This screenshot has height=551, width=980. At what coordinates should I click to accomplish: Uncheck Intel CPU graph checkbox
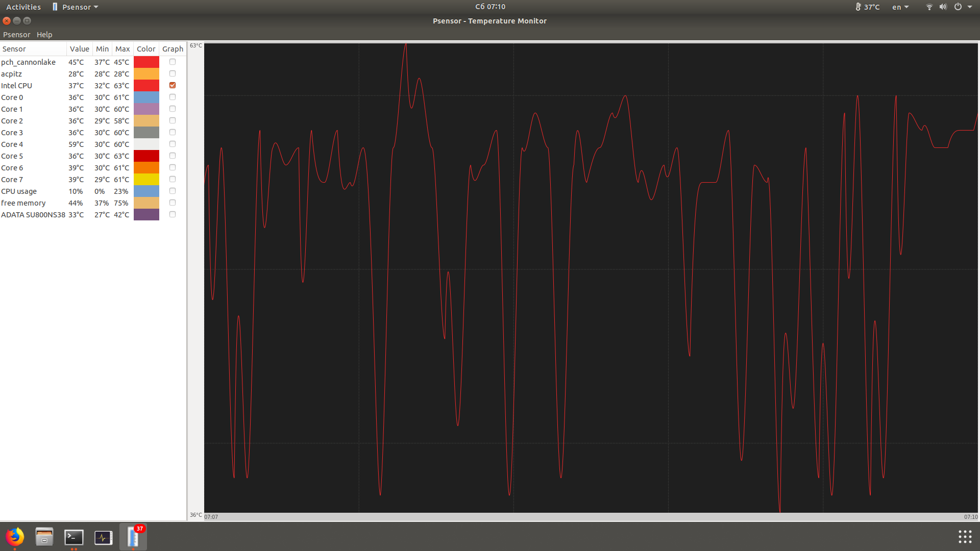click(x=173, y=85)
